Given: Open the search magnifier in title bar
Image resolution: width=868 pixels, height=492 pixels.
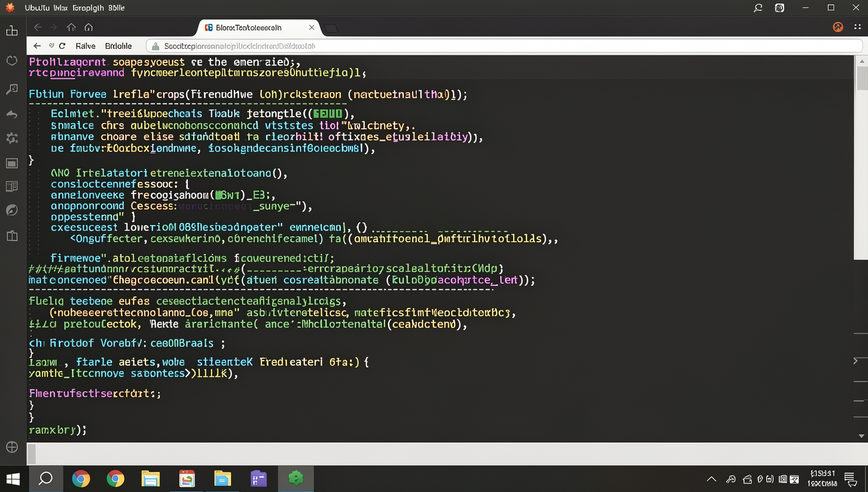Looking at the screenshot, I should (x=758, y=8).
